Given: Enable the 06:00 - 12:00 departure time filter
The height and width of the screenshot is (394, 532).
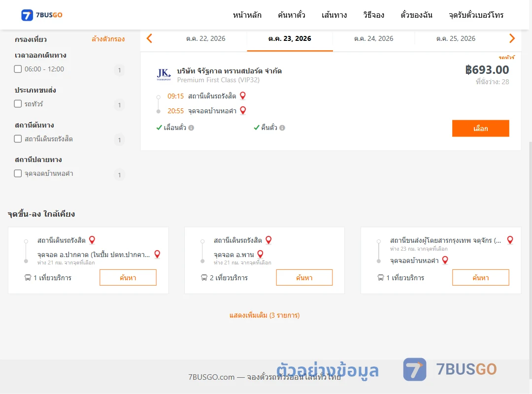Looking at the screenshot, I should (18, 69).
